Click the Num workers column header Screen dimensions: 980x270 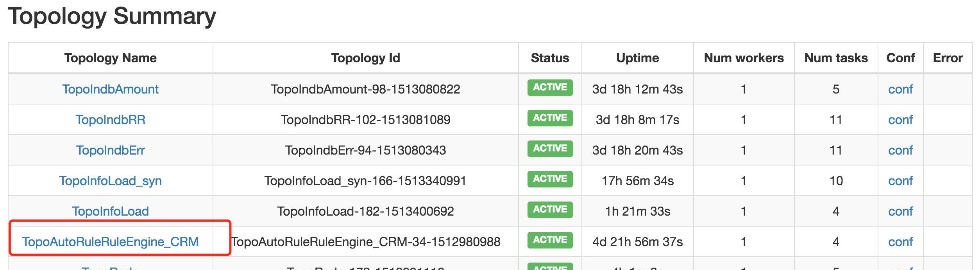[x=744, y=58]
